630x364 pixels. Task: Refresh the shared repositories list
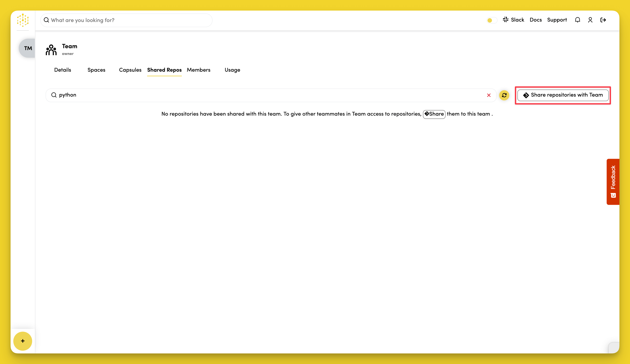pyautogui.click(x=504, y=95)
